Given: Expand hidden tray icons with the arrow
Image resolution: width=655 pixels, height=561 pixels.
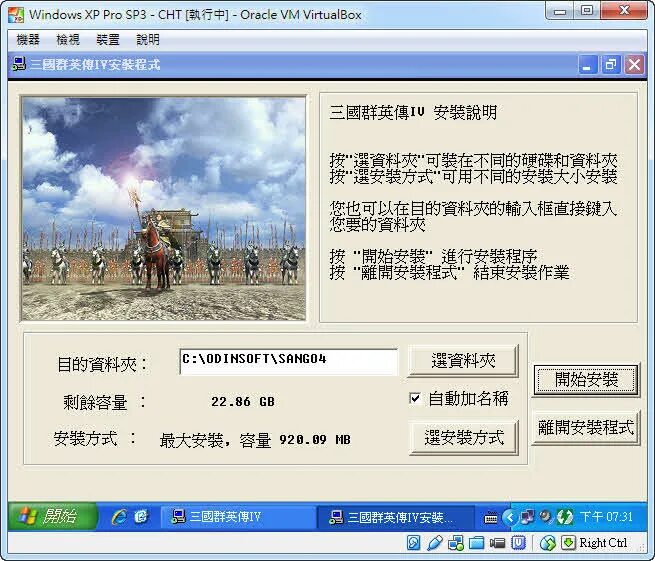Looking at the screenshot, I should 510,517.
